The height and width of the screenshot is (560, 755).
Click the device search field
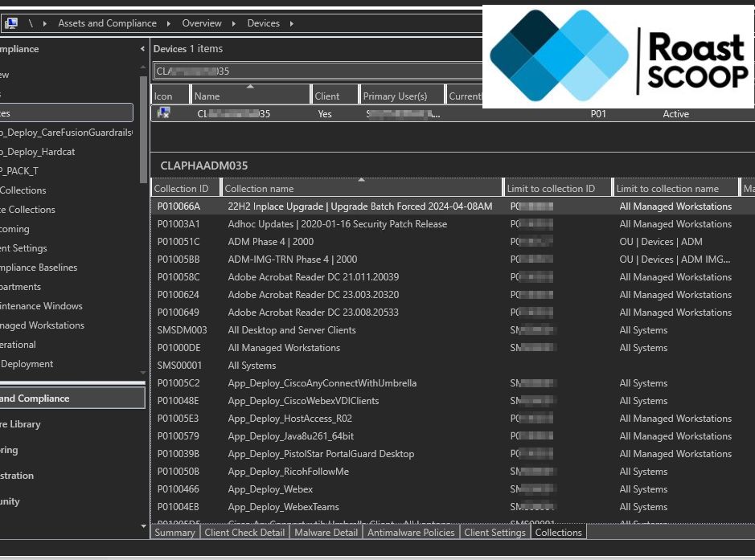pyautogui.click(x=318, y=72)
